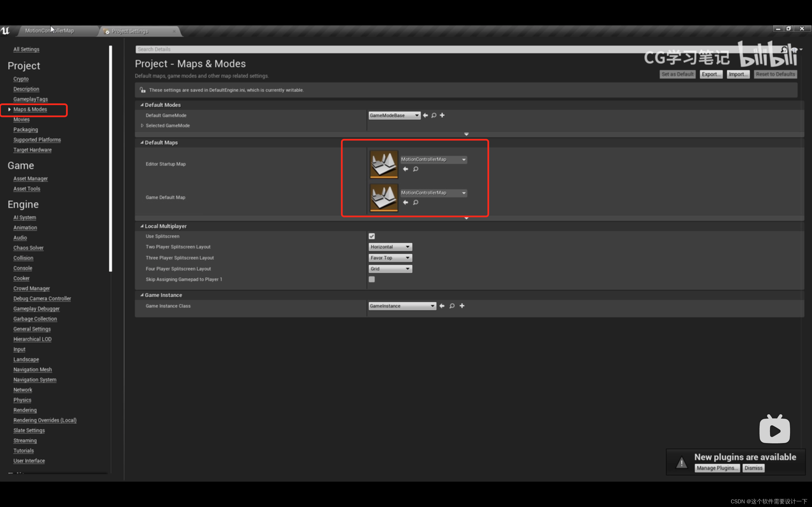Click the reset arrow icon for Editor Startup Map
The width and height of the screenshot is (812, 507).
click(x=406, y=169)
